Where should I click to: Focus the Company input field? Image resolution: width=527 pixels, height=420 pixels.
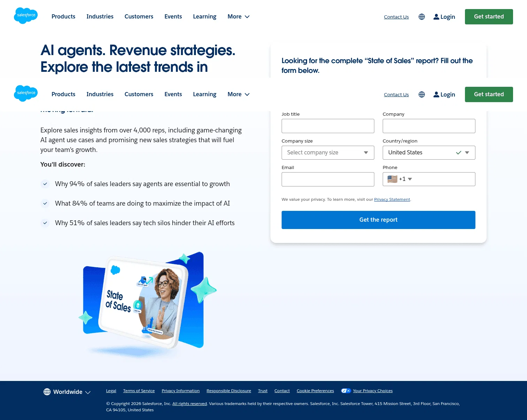point(429,126)
